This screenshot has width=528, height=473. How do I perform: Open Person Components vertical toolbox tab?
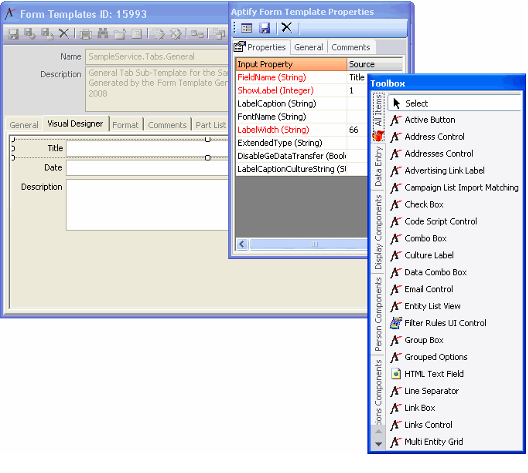coord(378,314)
